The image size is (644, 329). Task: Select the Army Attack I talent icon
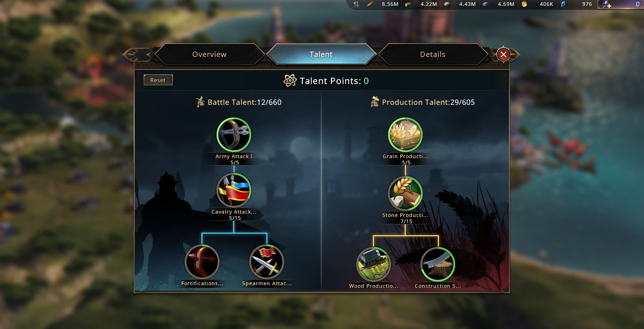234,135
